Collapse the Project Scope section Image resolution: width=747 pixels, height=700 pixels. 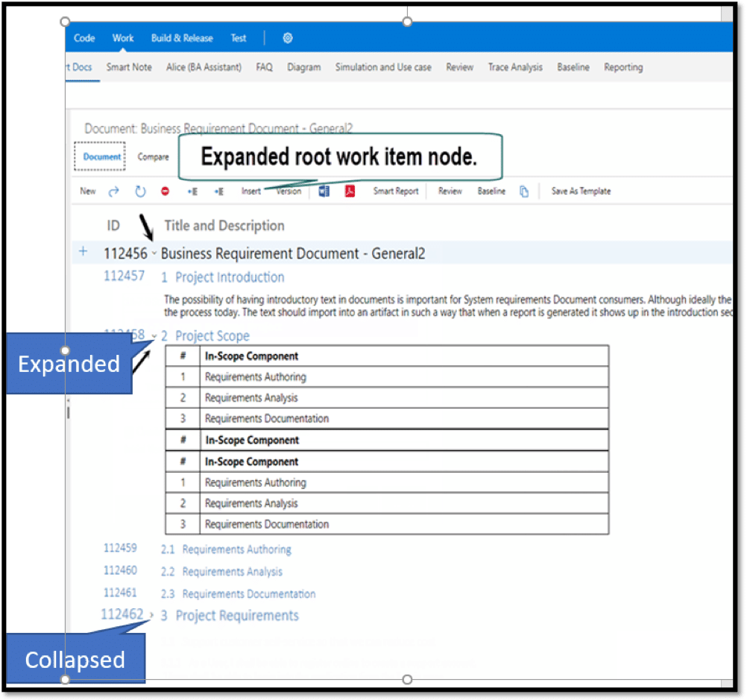coord(154,335)
